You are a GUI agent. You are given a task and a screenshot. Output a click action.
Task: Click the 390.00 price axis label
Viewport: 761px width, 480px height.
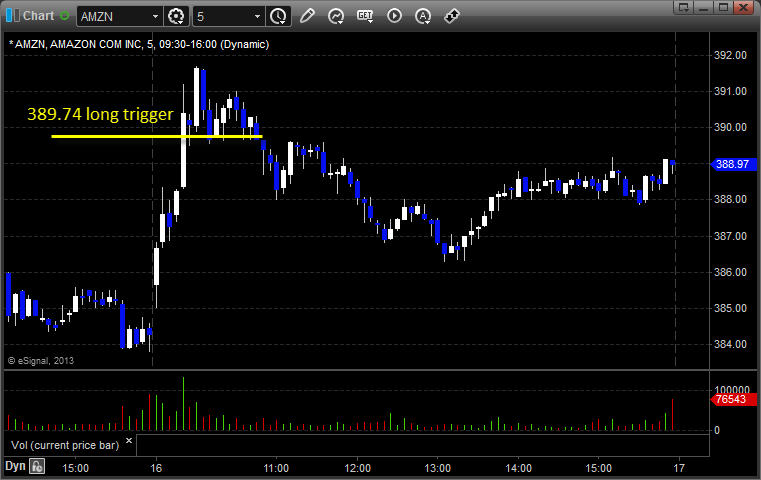[730, 127]
